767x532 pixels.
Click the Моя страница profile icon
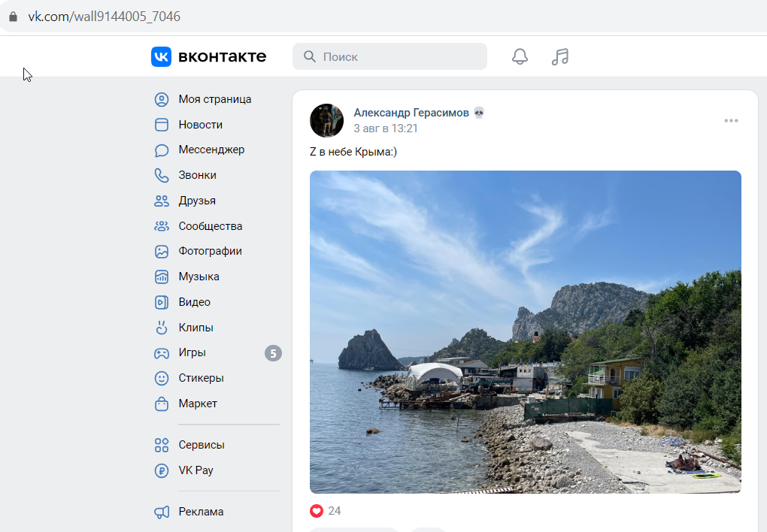(x=162, y=99)
